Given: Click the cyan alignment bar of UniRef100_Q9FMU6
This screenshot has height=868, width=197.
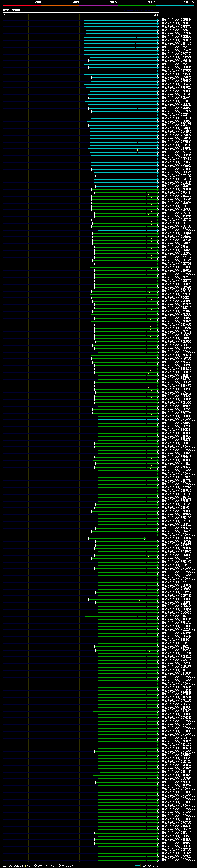Looking at the screenshot, I should (121, 20).
